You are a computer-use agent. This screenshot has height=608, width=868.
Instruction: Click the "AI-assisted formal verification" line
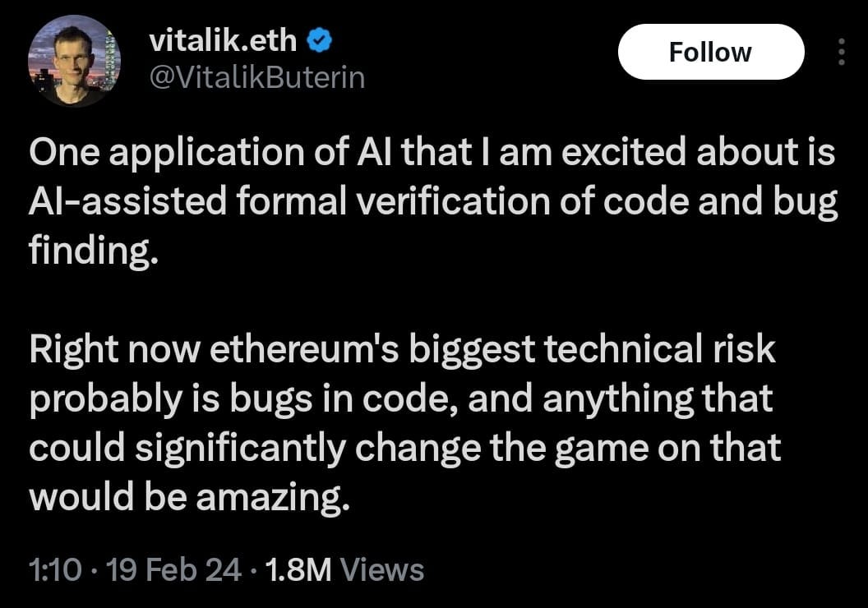[433, 203]
